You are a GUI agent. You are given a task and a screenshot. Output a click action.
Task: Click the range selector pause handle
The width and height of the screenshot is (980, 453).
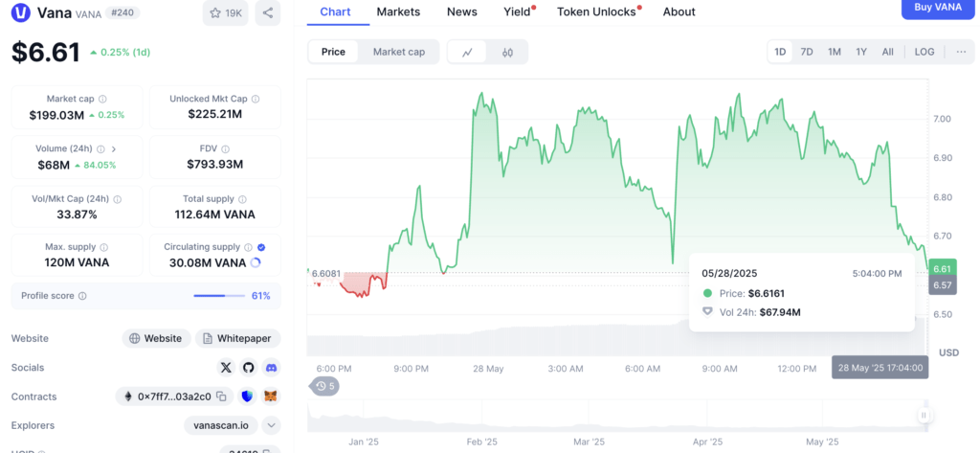(924, 415)
